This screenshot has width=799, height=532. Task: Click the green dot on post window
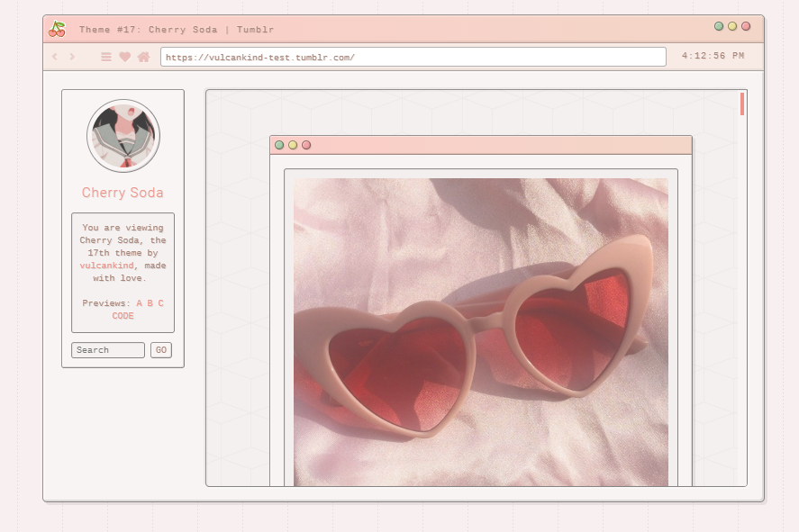(279, 145)
